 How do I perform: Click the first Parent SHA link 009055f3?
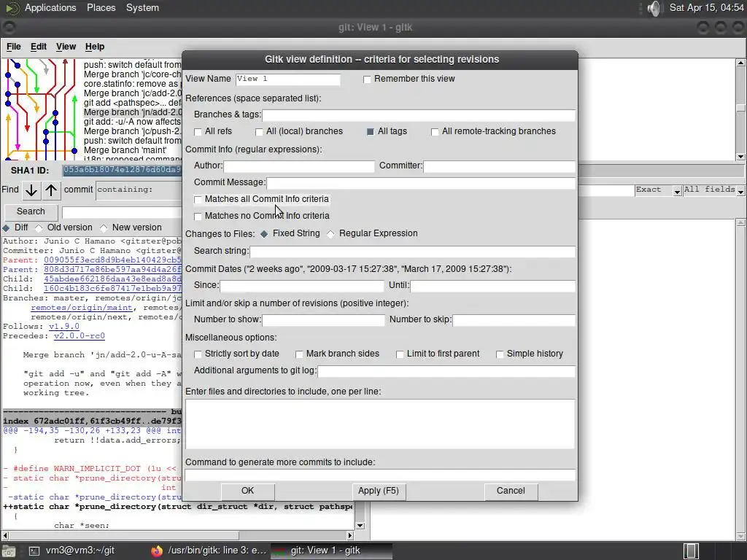tap(112, 260)
